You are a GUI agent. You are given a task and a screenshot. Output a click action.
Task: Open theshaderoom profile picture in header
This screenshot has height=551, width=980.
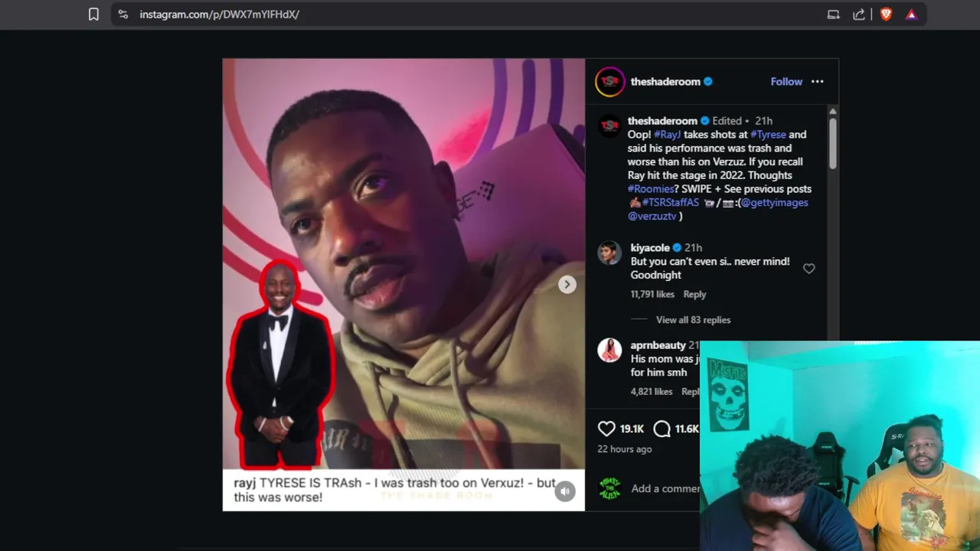coord(610,82)
